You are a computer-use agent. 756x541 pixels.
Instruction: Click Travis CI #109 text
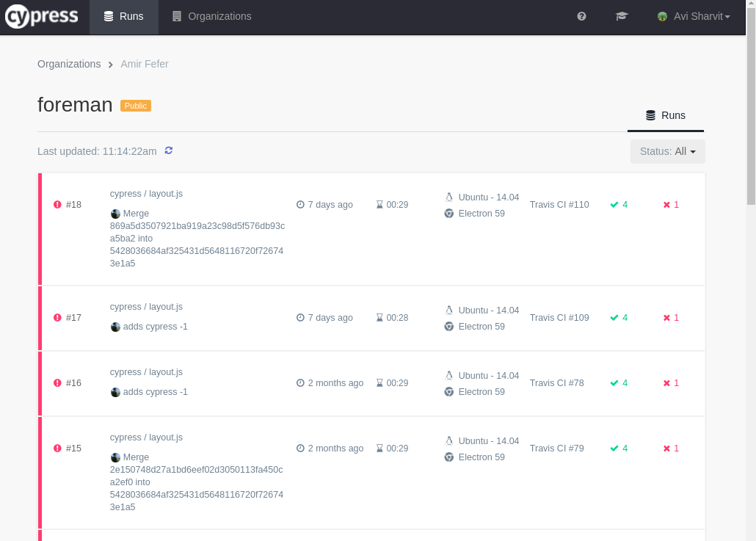point(559,318)
